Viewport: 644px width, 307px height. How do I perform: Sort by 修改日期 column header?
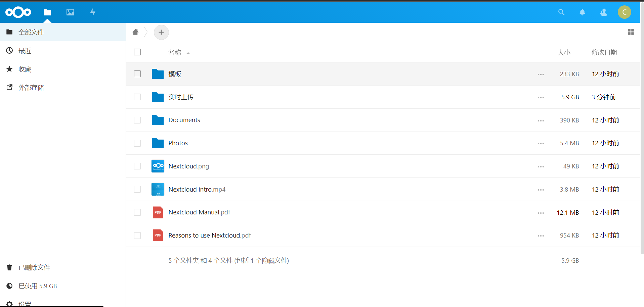(x=604, y=52)
